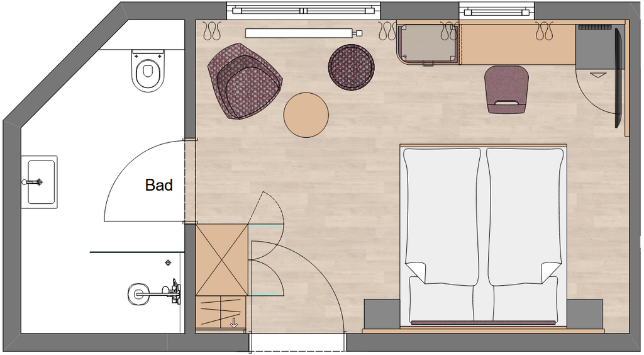Select the gray cabinet in the top-right corner
Screen dimensions: 644x355
tap(594, 48)
